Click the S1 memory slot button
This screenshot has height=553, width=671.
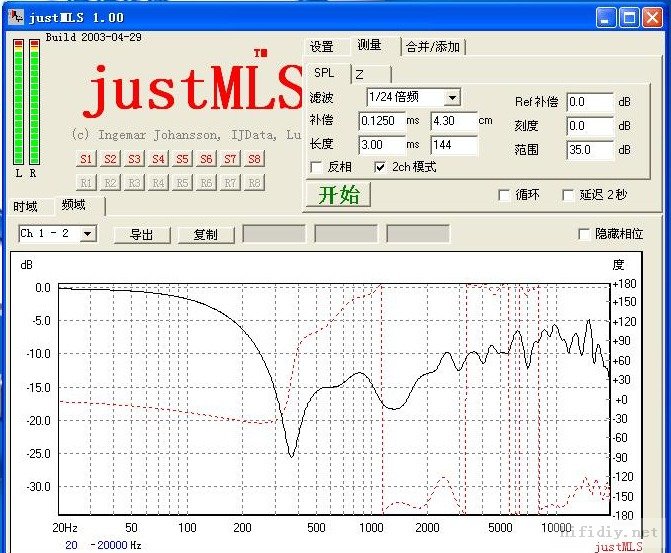pos(86,159)
